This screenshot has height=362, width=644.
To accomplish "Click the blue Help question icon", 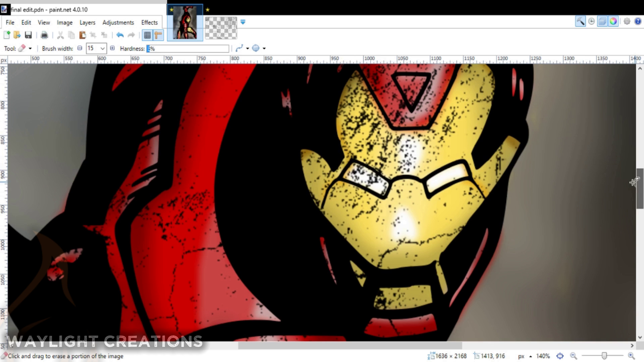I will pos(638,21).
